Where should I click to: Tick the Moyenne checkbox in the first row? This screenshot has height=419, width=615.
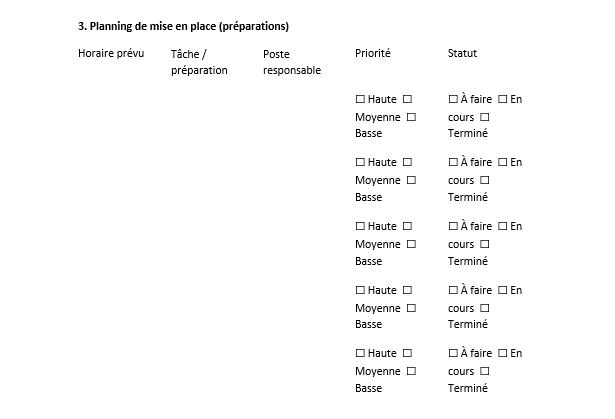tap(408, 99)
